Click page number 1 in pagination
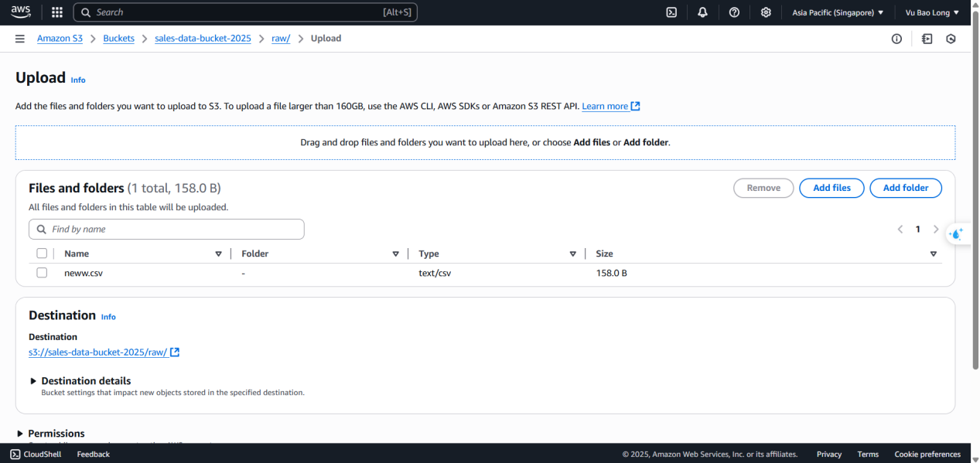980x463 pixels. (x=918, y=229)
